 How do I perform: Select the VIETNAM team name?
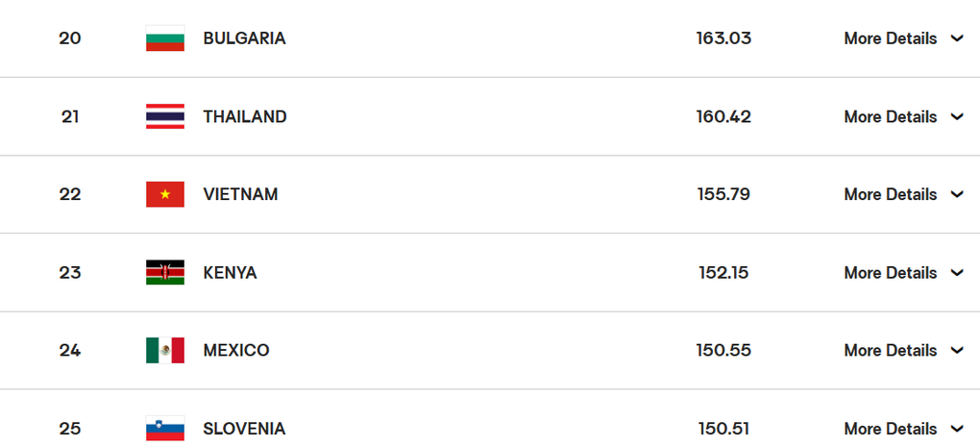pyautogui.click(x=240, y=194)
